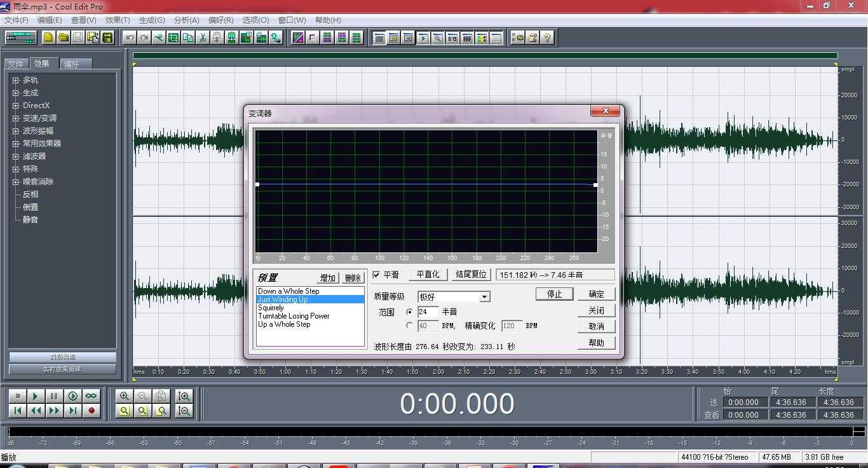
Task: Click the red Record button
Action: point(91,411)
